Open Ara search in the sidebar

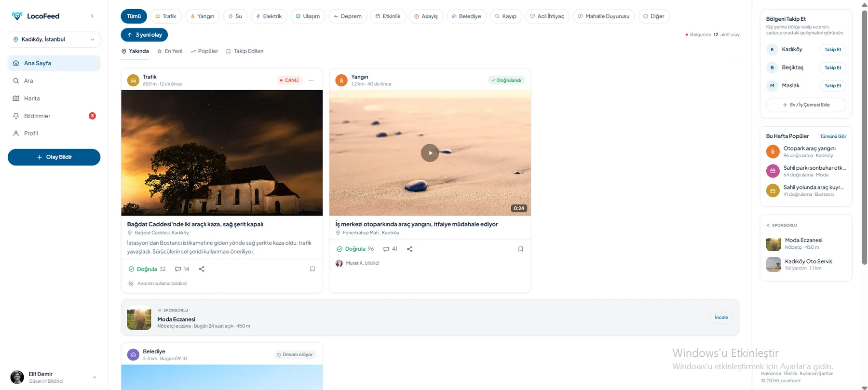tap(54, 81)
